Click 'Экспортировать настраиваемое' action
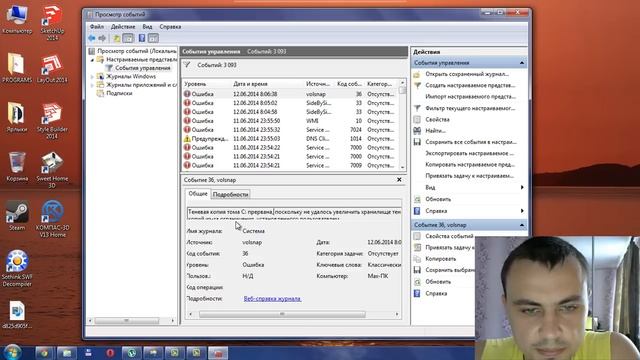 click(x=469, y=153)
